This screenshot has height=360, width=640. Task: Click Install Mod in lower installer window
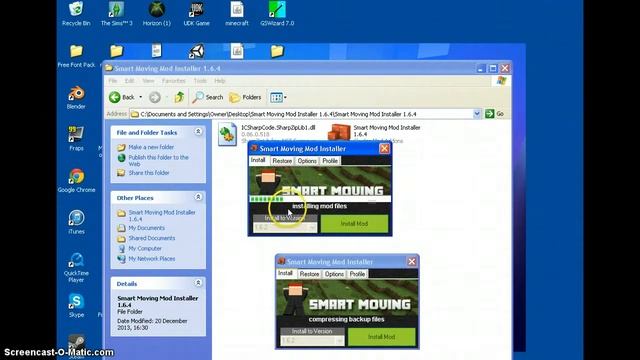(382, 337)
